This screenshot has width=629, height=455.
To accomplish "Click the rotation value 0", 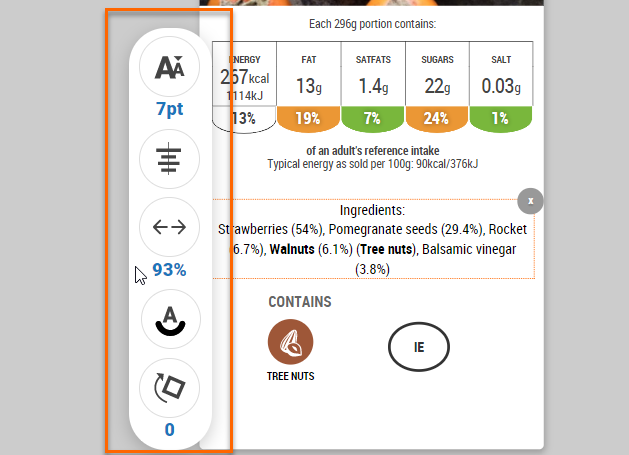I will tap(169, 430).
